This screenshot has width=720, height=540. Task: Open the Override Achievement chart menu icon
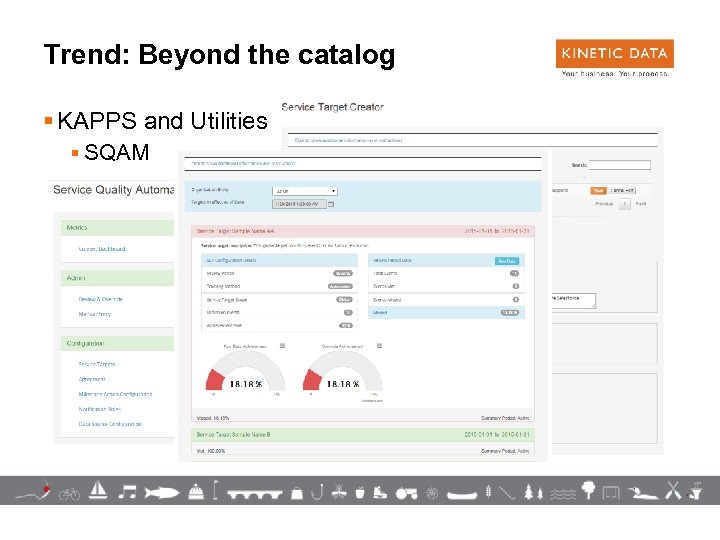pos(379,346)
